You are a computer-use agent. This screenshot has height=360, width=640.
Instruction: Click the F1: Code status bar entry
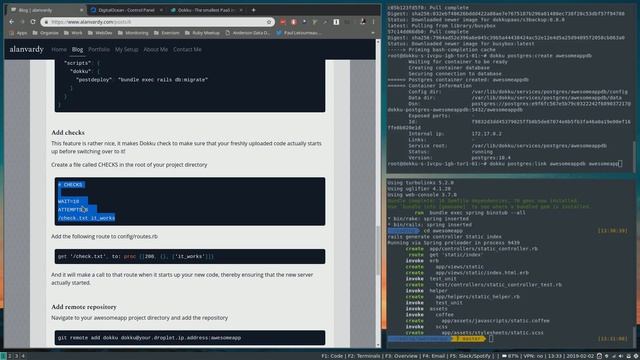[x=332, y=356]
